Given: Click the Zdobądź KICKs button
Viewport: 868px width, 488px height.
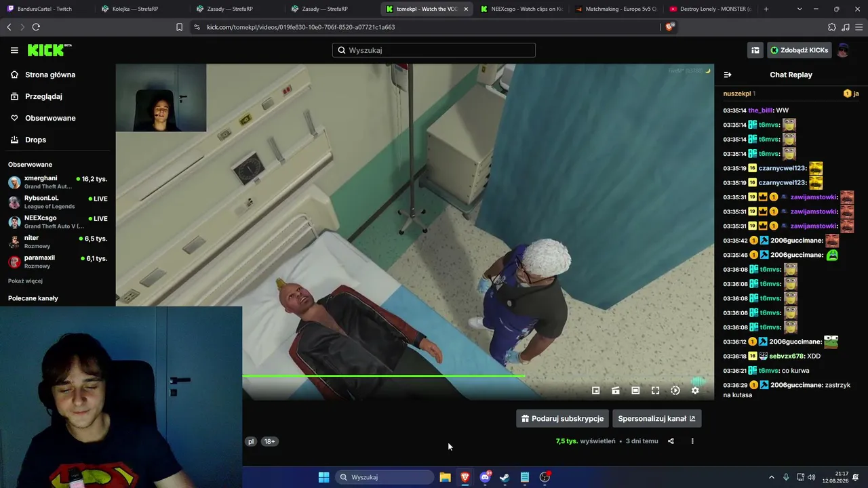Looking at the screenshot, I should pyautogui.click(x=800, y=50).
